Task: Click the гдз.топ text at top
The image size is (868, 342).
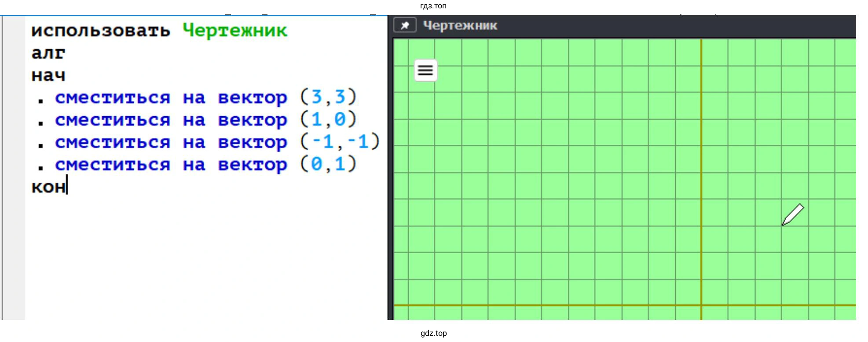Action: tap(433, 6)
